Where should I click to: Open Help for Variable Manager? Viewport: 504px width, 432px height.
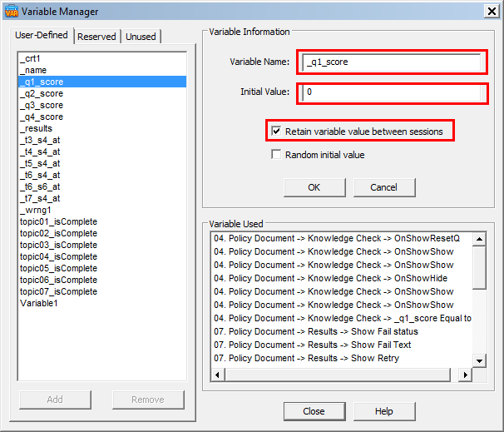tap(383, 411)
